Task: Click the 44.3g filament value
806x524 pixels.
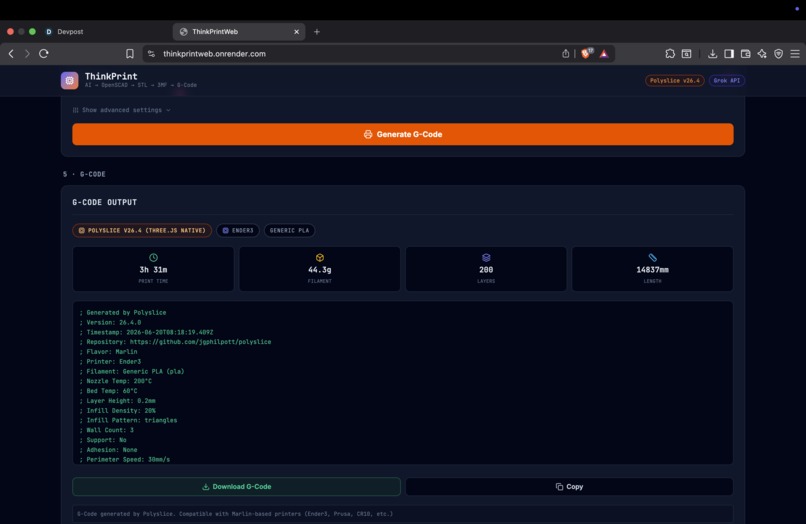Action: coord(320,269)
